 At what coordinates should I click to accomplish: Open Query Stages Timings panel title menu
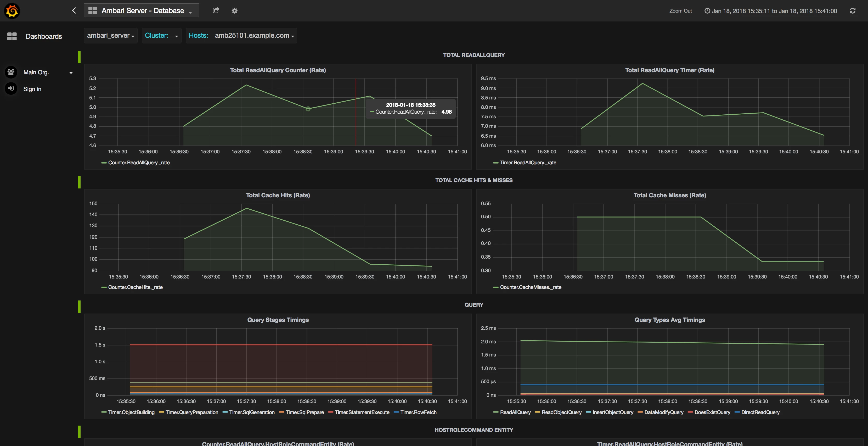click(278, 320)
